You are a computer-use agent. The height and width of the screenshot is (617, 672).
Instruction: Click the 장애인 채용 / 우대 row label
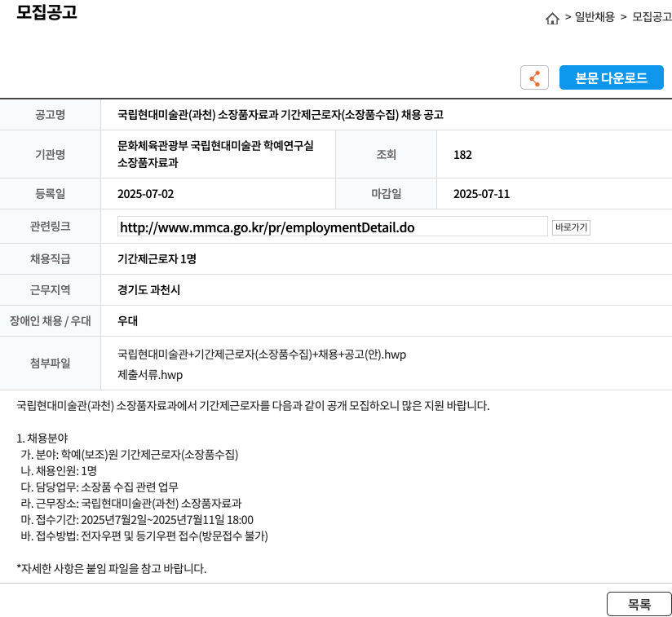pyautogui.click(x=50, y=321)
